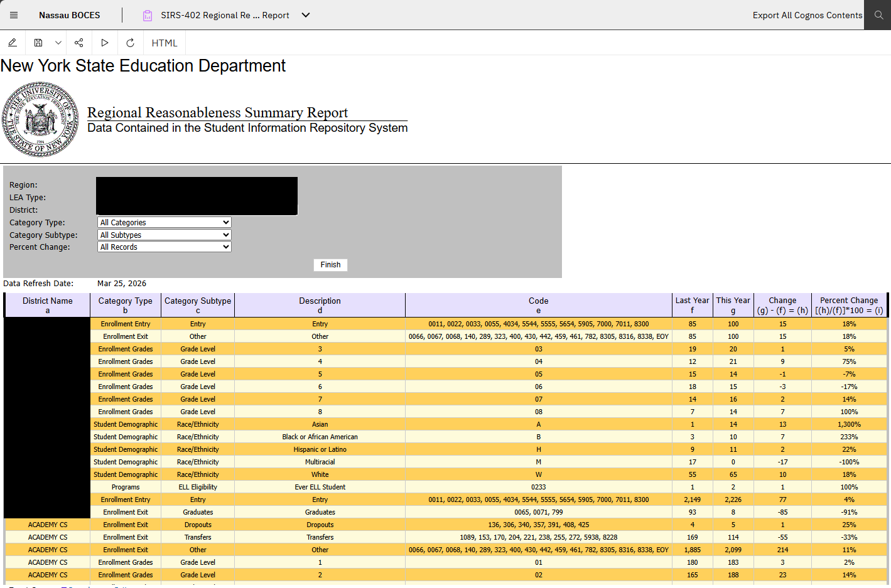Click the Finish button
The width and height of the screenshot is (891, 588).
coord(330,265)
